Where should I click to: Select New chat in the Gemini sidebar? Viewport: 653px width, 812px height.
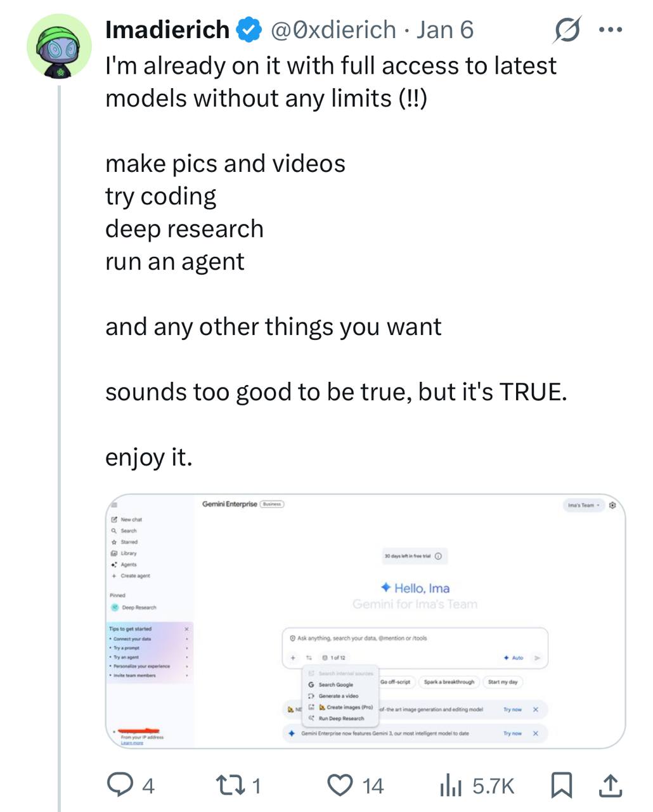131,520
